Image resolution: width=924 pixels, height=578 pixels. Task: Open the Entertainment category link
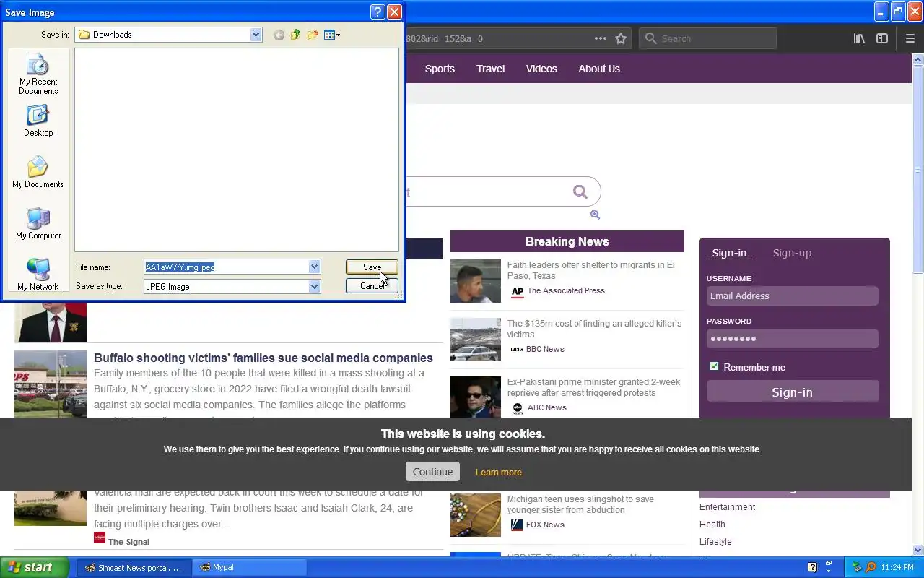click(x=727, y=507)
